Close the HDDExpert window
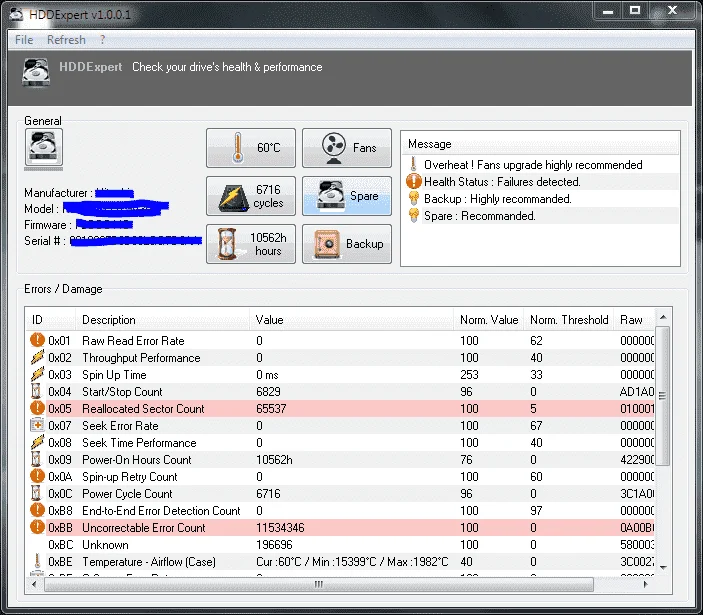Image resolution: width=703 pixels, height=615 pixels. 672,11
